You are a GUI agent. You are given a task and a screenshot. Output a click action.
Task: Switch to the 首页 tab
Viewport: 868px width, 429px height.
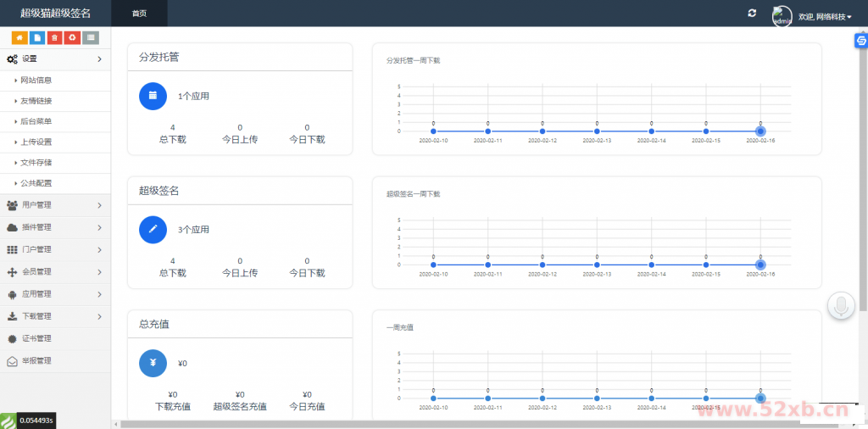pyautogui.click(x=139, y=14)
